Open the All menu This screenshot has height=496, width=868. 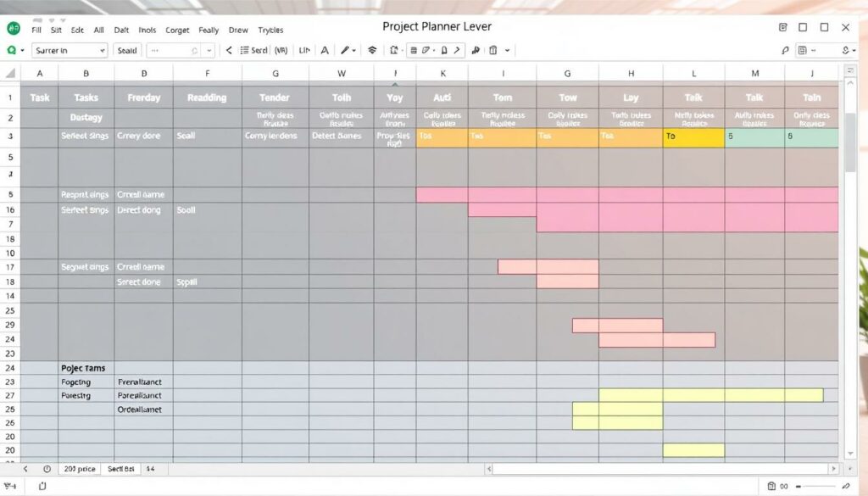pos(98,30)
